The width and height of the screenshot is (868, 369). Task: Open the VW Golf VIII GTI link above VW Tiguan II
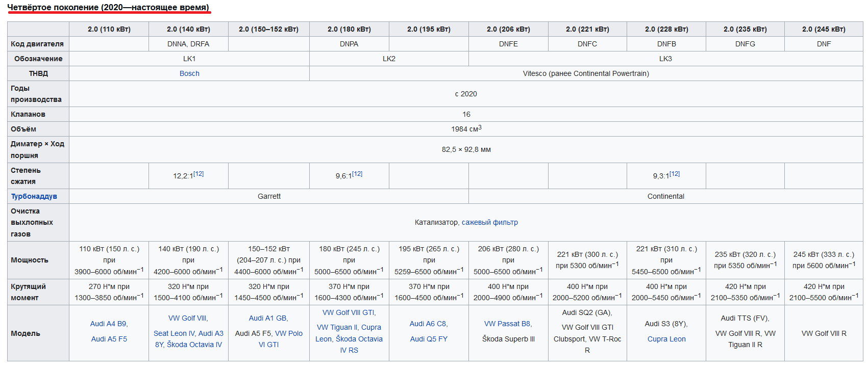[348, 312]
